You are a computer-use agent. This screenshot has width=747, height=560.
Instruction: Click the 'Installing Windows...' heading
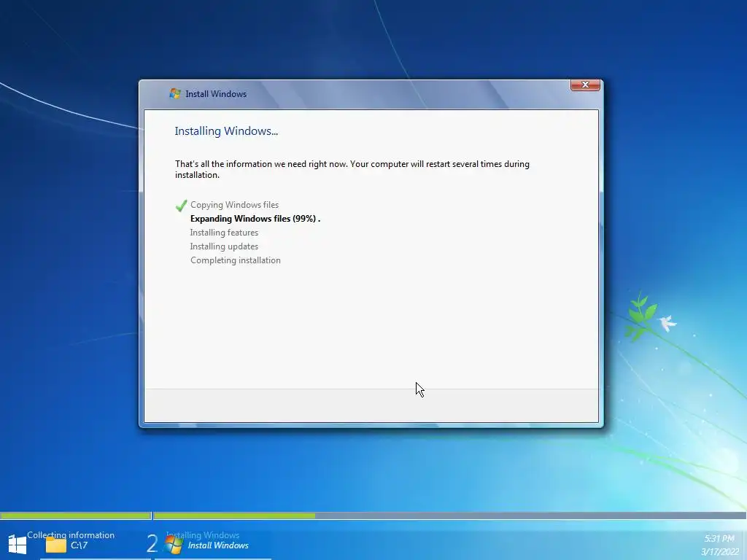coord(226,131)
